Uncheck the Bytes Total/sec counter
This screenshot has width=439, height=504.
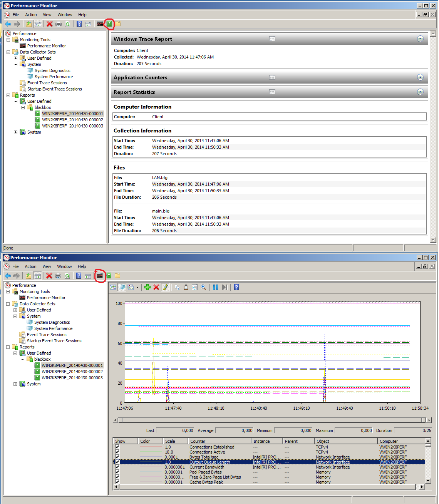tap(117, 457)
